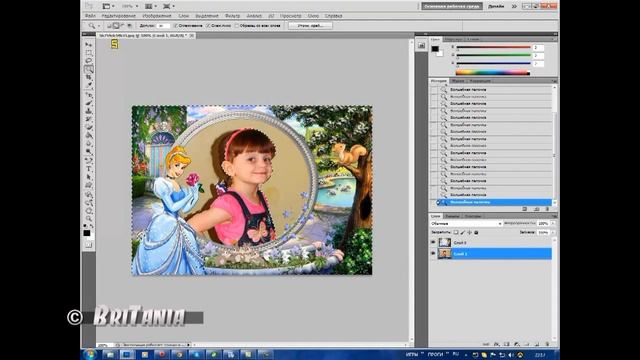The height and width of the screenshot is (360, 640).
Task: Toggle lock position in the Layers panel
Action: [x=469, y=232]
